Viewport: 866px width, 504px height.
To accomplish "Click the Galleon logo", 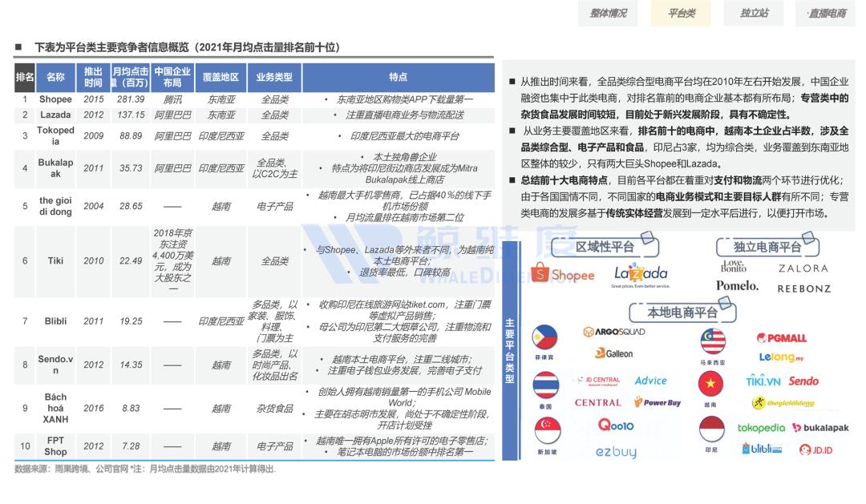I will point(613,353).
